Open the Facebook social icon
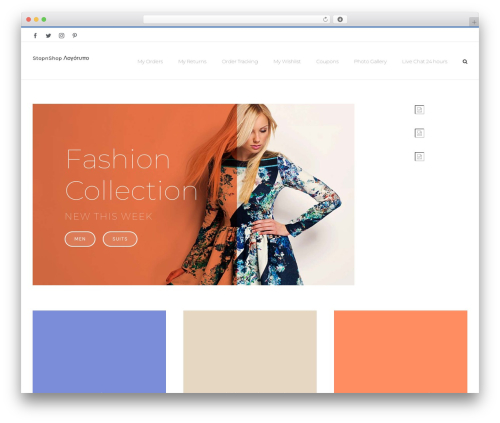Viewport: 500px width, 423px height. click(35, 36)
